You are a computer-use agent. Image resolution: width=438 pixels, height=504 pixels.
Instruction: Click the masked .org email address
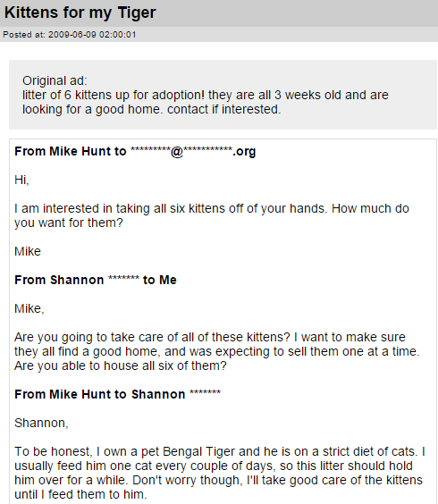pos(193,151)
